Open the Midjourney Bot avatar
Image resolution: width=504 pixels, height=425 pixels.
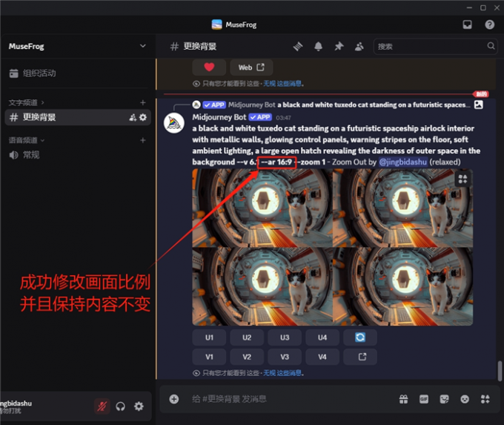174,123
